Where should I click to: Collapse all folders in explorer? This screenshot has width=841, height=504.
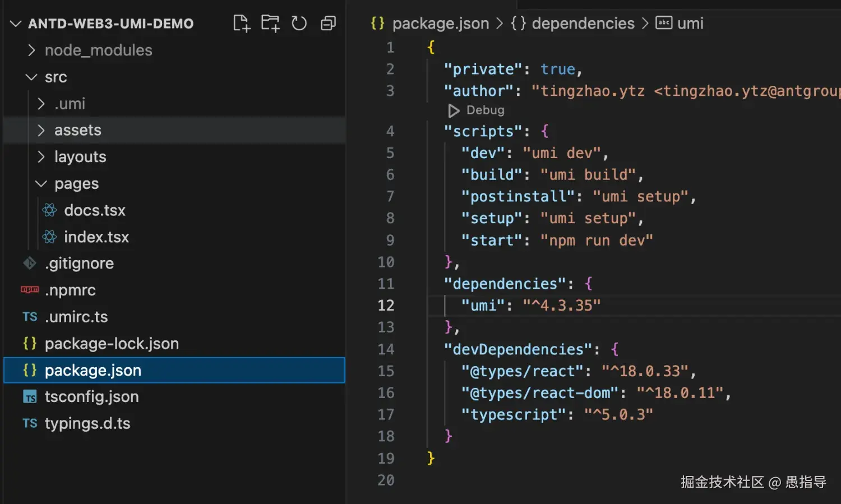(x=328, y=24)
